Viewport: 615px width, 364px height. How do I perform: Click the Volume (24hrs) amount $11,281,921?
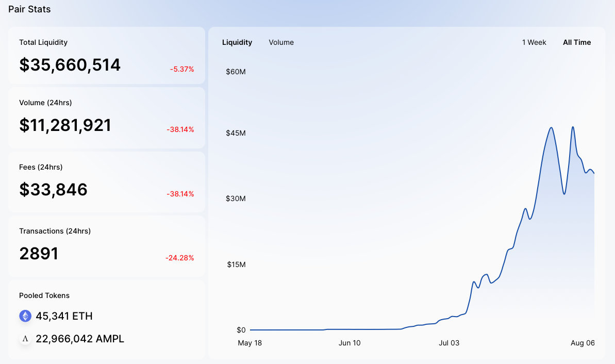(x=65, y=125)
